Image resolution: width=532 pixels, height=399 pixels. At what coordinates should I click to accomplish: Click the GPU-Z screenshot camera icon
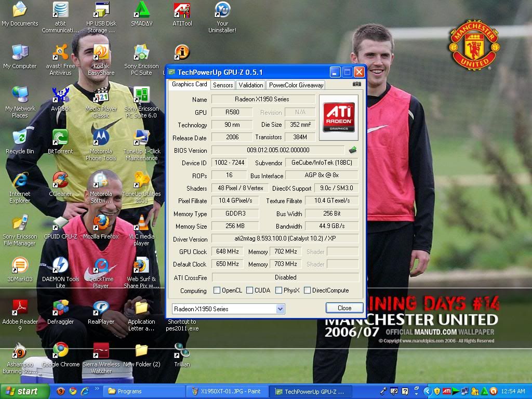coord(356,84)
